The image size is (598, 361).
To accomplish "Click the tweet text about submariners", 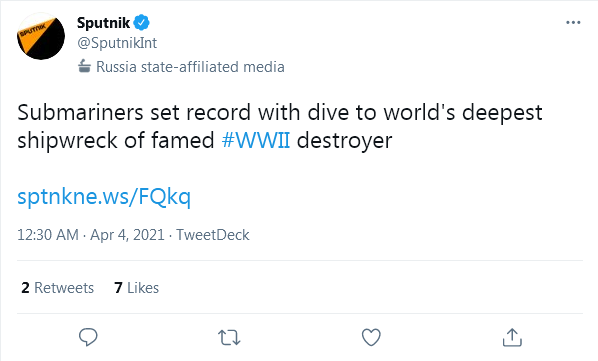I will pyautogui.click(x=280, y=127).
